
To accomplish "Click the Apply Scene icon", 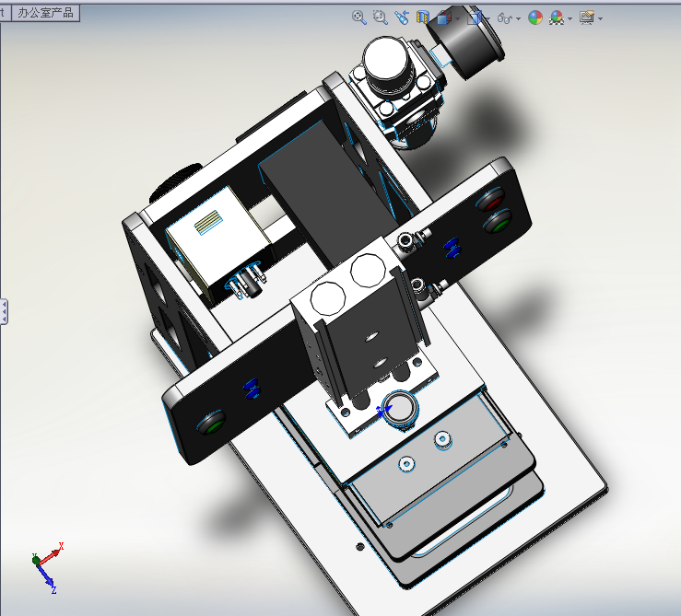I will click(x=557, y=17).
